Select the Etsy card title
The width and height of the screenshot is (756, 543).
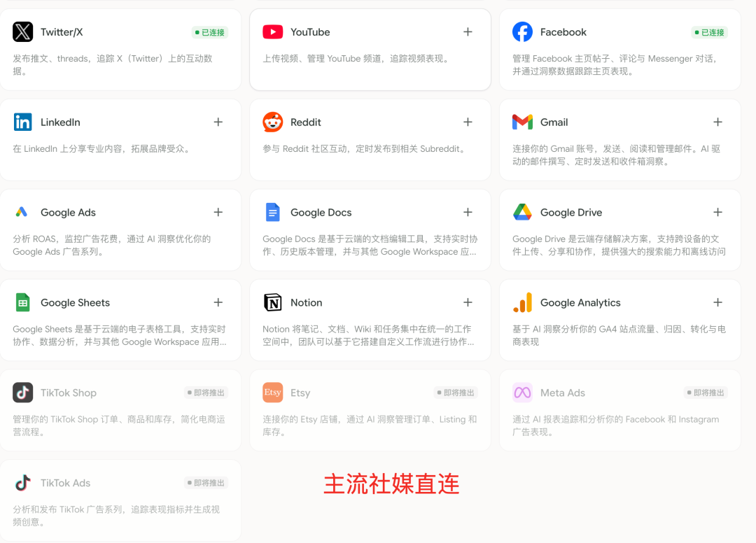[x=300, y=393]
